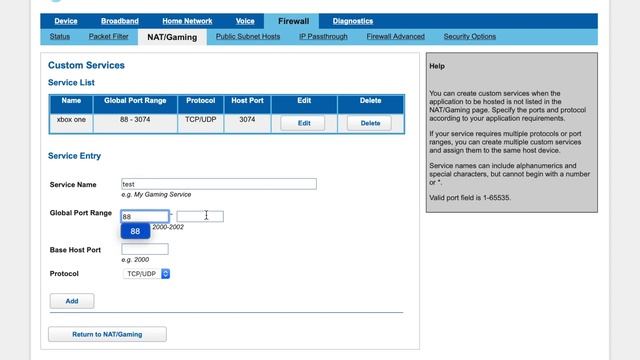Viewport: 640px width, 360px height.
Task: Click Global Port Range end field
Action: (200, 216)
